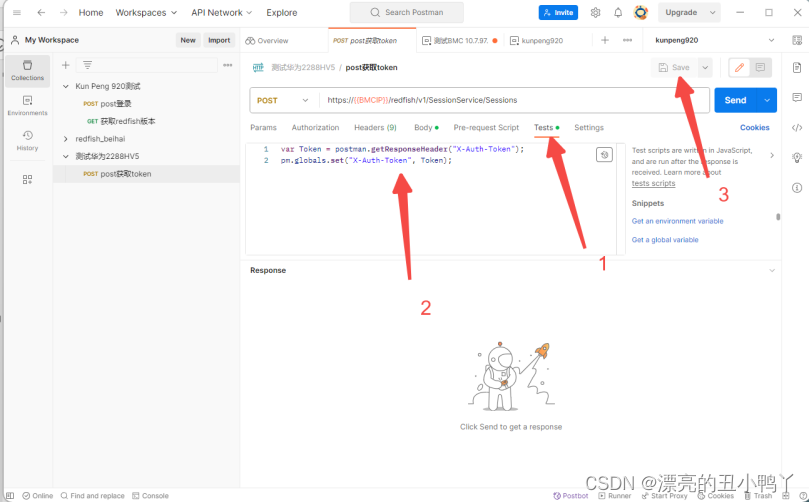Click the Invite button

click(558, 12)
